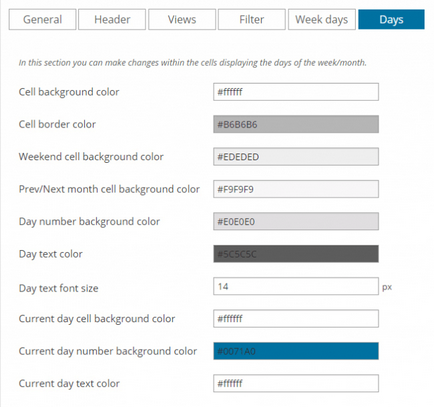Select the Weekend cell background color #EDEDED field
Viewport: 434px width, 407px height.
point(296,157)
